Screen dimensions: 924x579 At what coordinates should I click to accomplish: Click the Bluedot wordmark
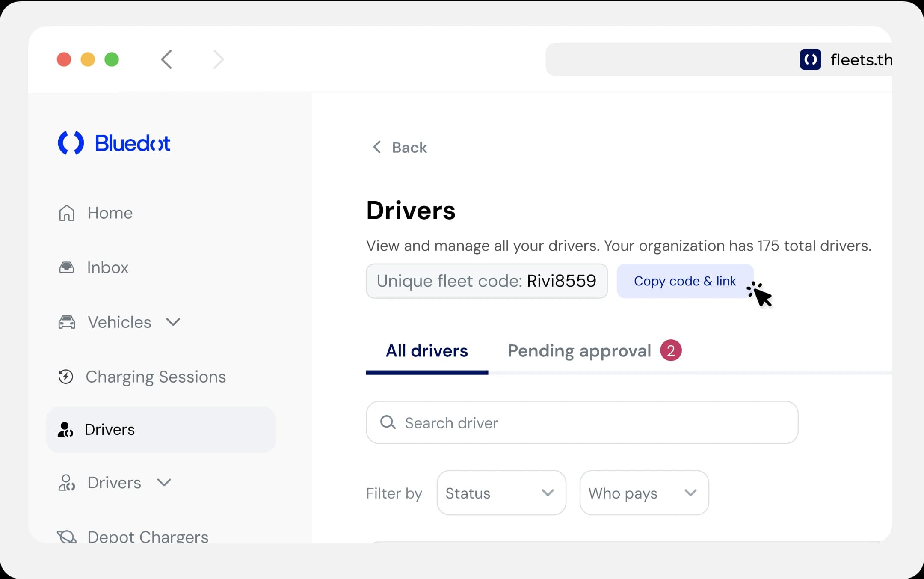(132, 143)
